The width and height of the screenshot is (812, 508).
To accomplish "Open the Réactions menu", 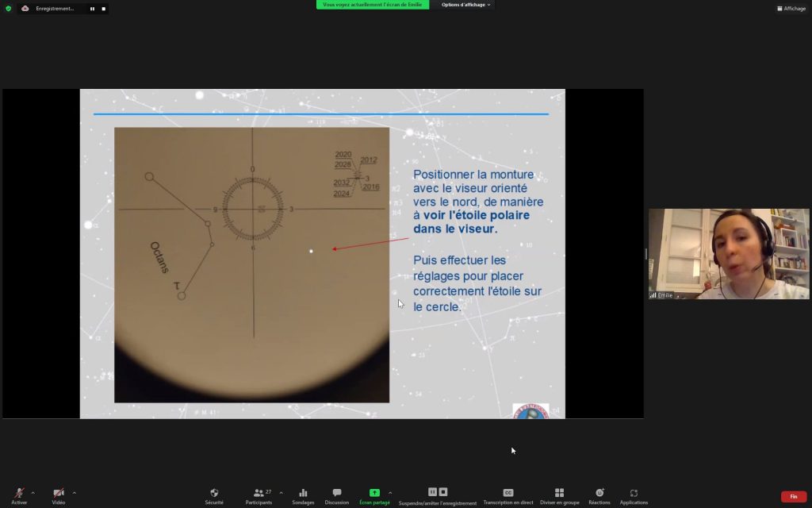I will 599,496.
